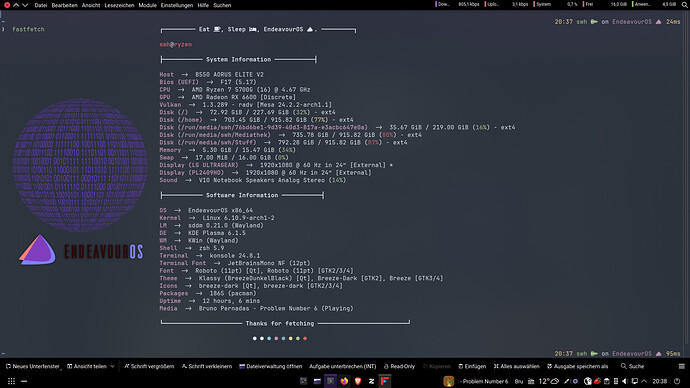The width and height of the screenshot is (690, 388).
Task: Open the Datei menu
Action: [x=40, y=5]
